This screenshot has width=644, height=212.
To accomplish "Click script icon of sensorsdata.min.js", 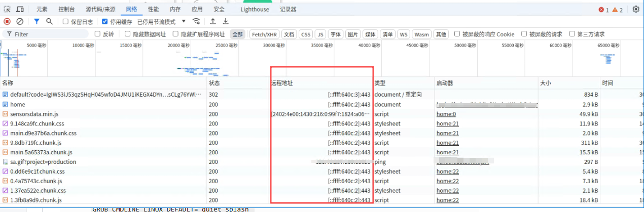I will coord(6,114).
